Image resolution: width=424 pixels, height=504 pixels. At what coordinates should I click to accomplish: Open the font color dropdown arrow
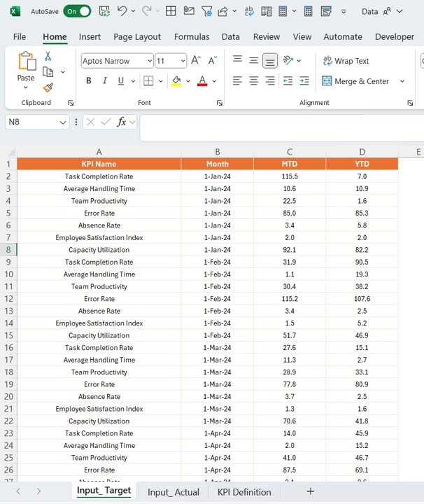point(214,81)
